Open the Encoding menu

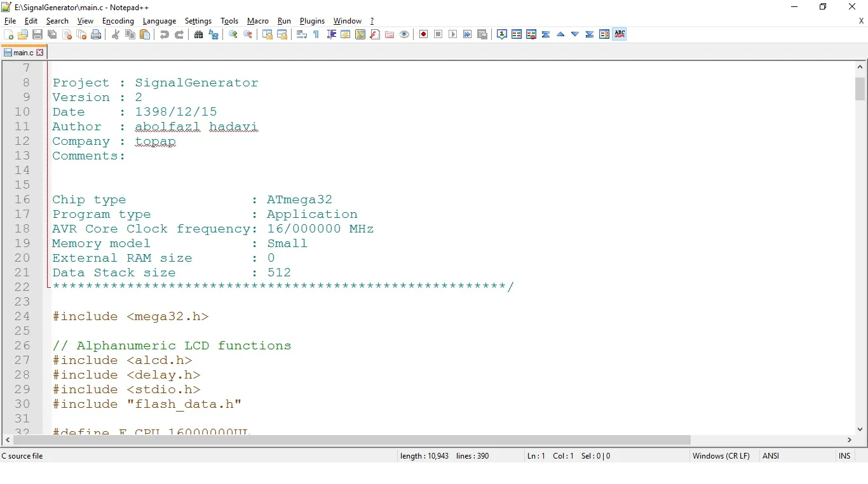pos(118,21)
